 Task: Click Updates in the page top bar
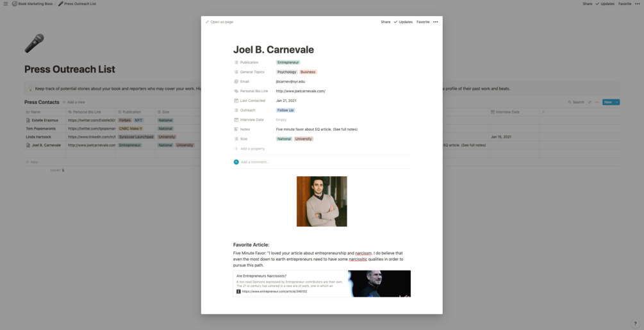tap(605, 4)
